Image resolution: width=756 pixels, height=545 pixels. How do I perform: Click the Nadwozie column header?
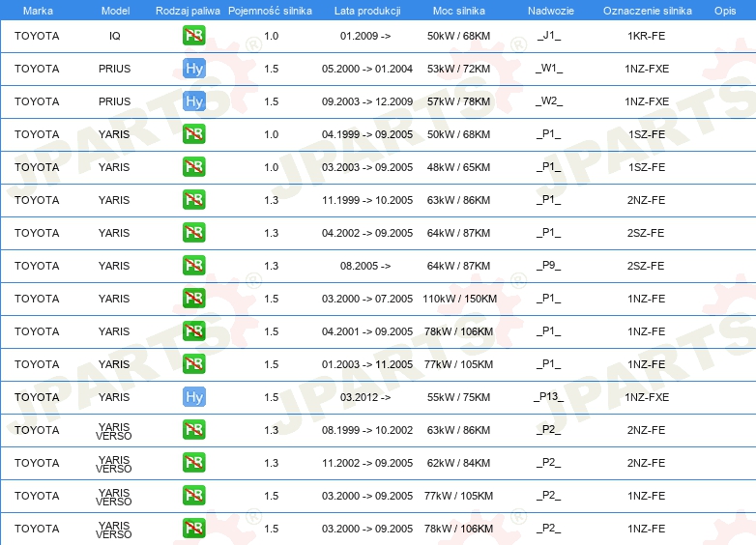coord(551,11)
